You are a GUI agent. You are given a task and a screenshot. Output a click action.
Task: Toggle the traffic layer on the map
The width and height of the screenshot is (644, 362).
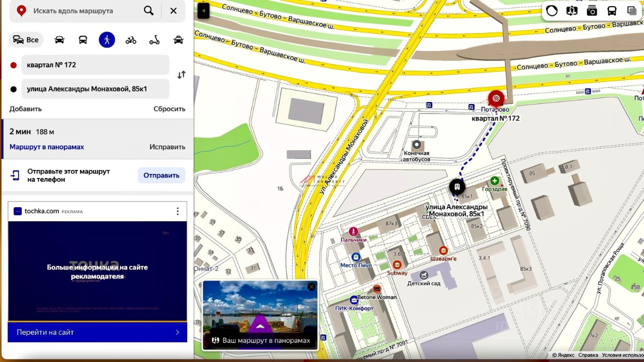552,11
